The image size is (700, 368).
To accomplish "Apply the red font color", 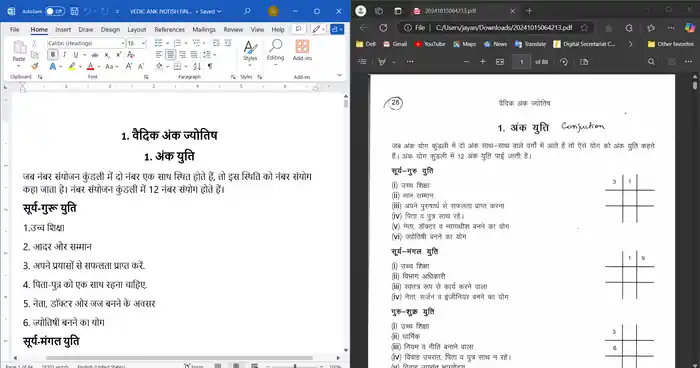I will pyautogui.click(x=91, y=66).
